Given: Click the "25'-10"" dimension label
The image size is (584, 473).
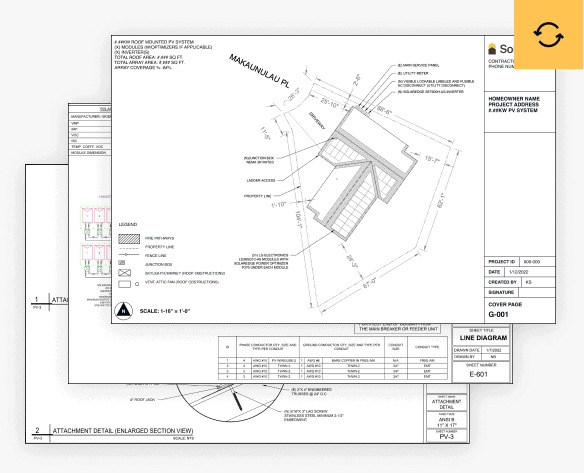Looking at the screenshot, I should coord(329,103).
